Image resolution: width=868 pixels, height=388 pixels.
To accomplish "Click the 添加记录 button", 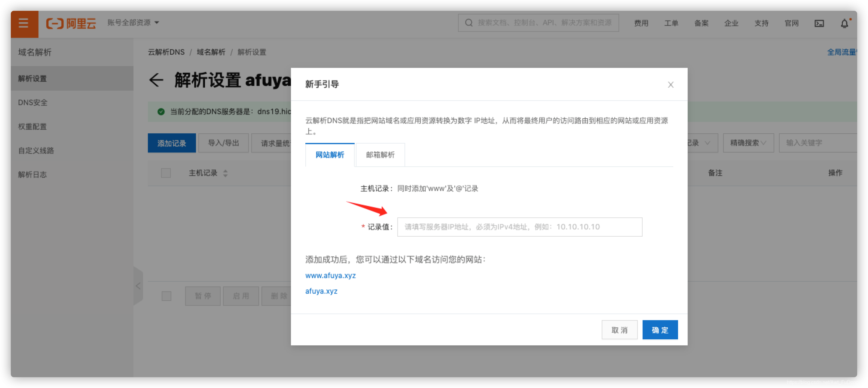I will point(172,143).
